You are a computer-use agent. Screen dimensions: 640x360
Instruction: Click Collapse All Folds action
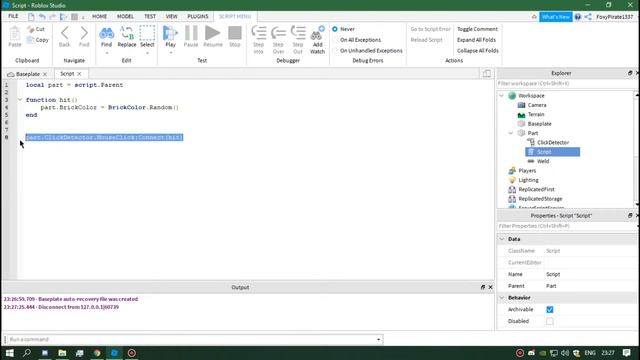click(x=478, y=51)
